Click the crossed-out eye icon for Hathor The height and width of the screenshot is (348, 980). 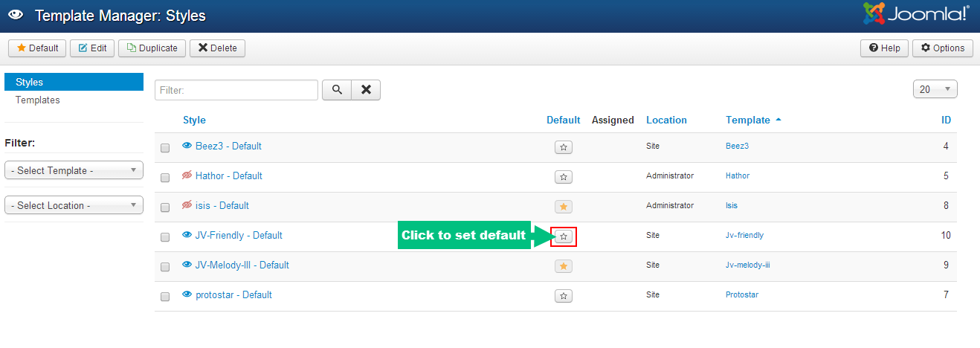point(187,175)
